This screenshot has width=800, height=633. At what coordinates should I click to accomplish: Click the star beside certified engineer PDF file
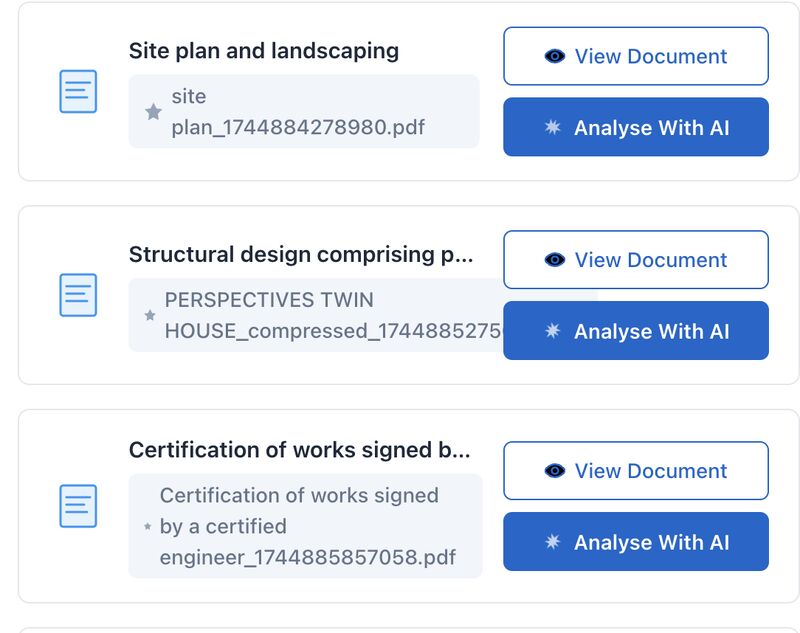(x=148, y=526)
